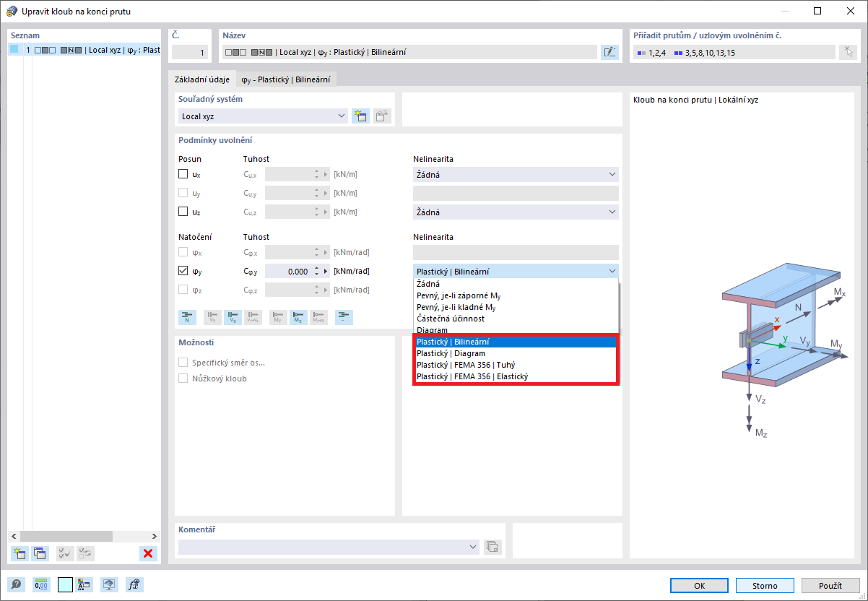The height and width of the screenshot is (601, 868).
Task: Click the copy hinge icon below the list
Action: [x=40, y=553]
